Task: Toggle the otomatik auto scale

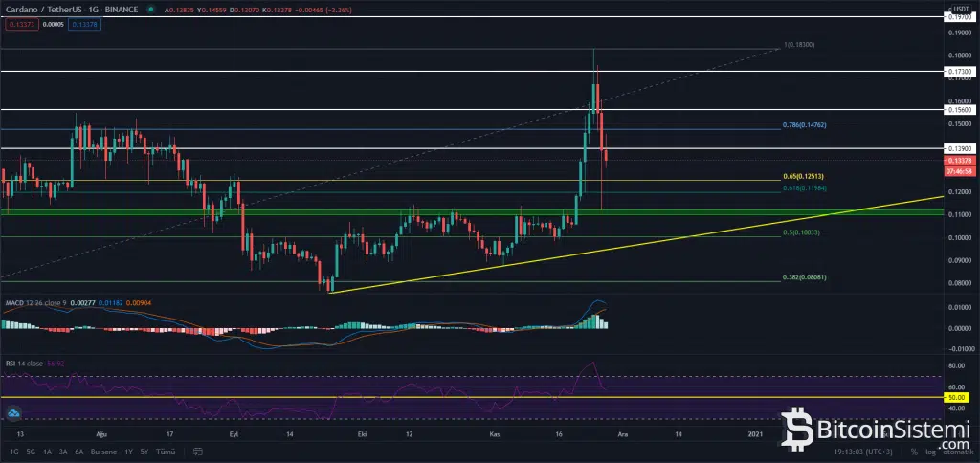Action: [x=958, y=451]
